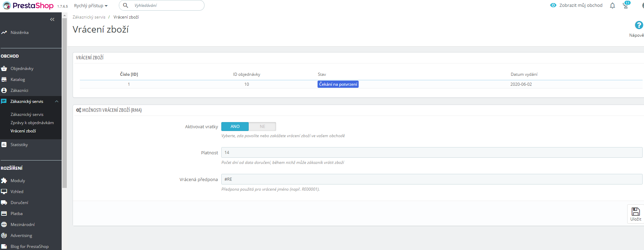Click the Zákazníci person icon
The height and width of the screenshot is (250, 644).
(4, 91)
